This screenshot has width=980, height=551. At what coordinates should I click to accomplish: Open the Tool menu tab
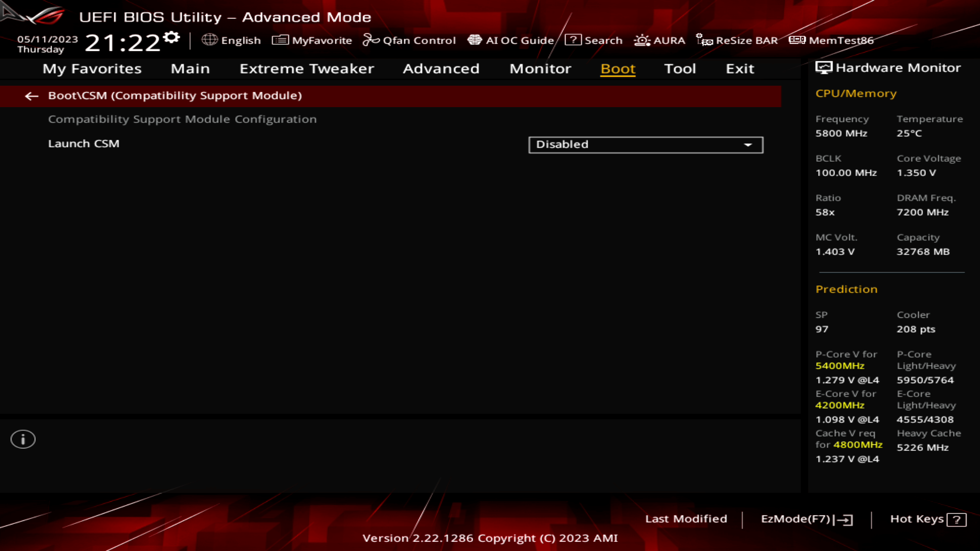point(679,68)
